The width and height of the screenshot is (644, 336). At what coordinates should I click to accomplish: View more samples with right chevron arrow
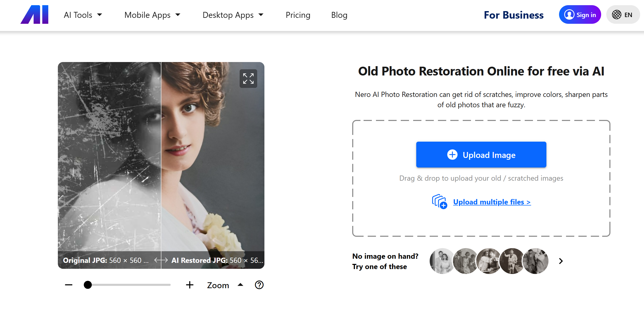click(561, 261)
